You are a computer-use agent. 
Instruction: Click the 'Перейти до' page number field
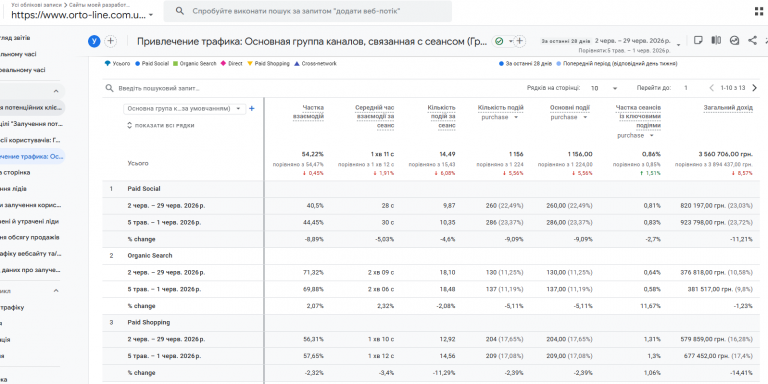[686, 88]
